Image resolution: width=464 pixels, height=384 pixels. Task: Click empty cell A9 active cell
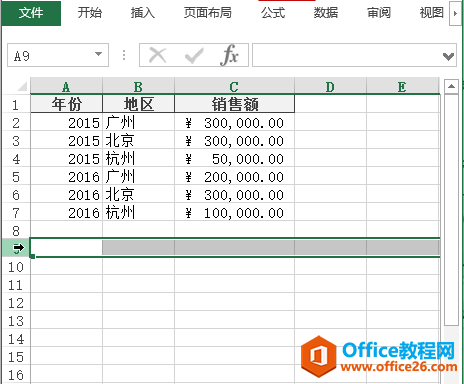(66, 248)
